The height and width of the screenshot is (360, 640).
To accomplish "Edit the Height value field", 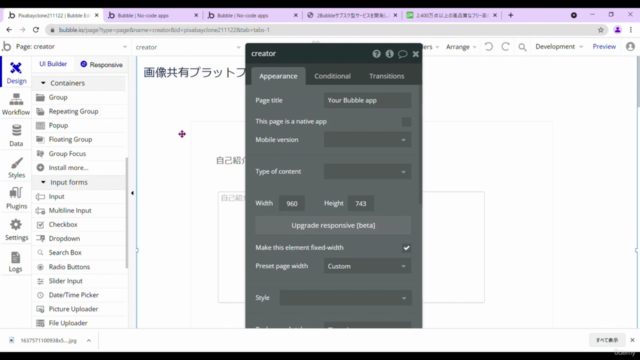I will click(360, 203).
